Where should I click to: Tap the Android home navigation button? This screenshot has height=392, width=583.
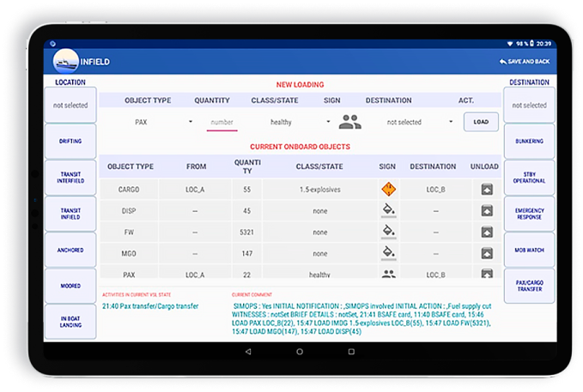coord(300,351)
